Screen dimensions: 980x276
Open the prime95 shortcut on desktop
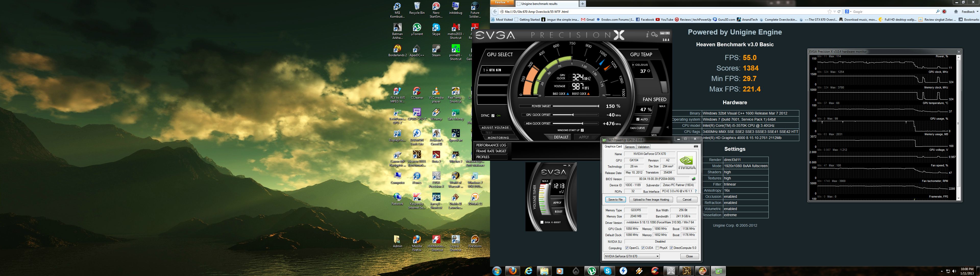point(455,52)
